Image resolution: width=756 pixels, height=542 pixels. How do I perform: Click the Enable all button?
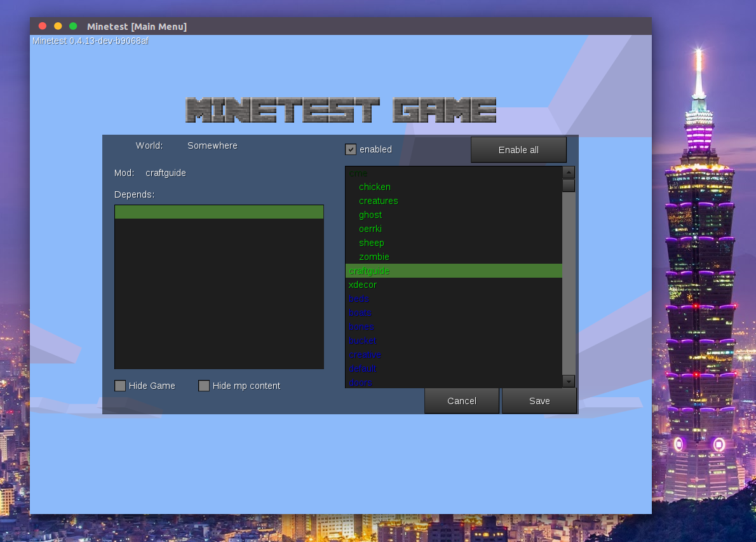(x=518, y=150)
